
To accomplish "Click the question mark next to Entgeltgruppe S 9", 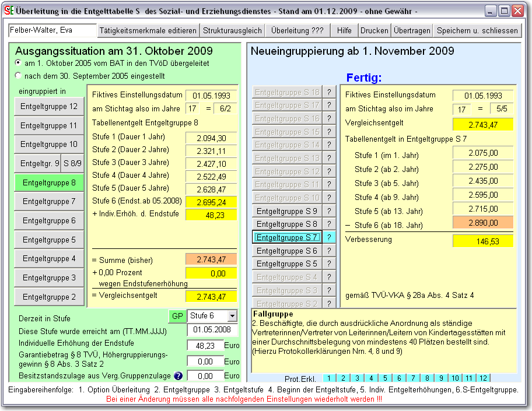I will 329,211.
